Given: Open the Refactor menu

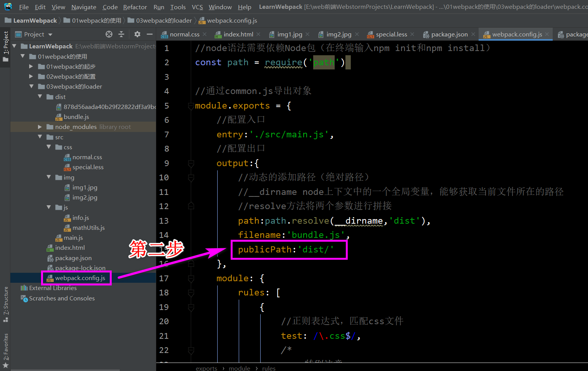Looking at the screenshot, I should (x=135, y=7).
